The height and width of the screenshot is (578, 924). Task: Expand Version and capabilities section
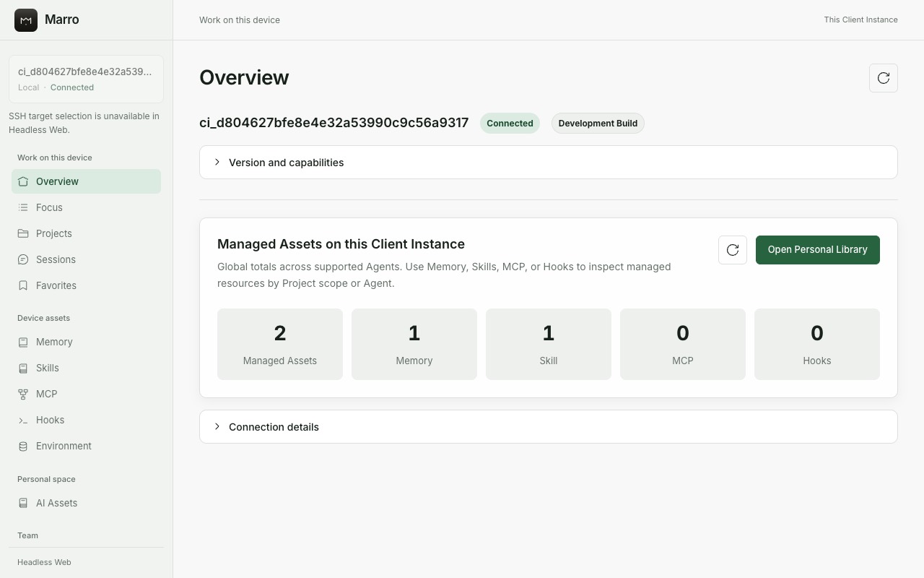549,163
